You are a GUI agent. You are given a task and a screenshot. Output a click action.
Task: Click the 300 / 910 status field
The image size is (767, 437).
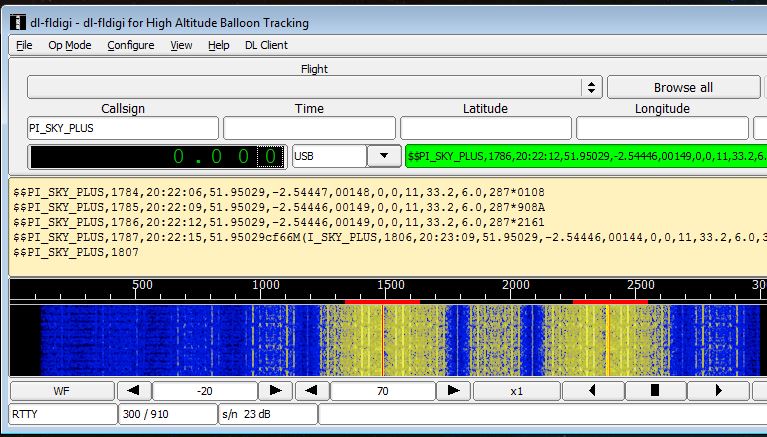[168, 414]
